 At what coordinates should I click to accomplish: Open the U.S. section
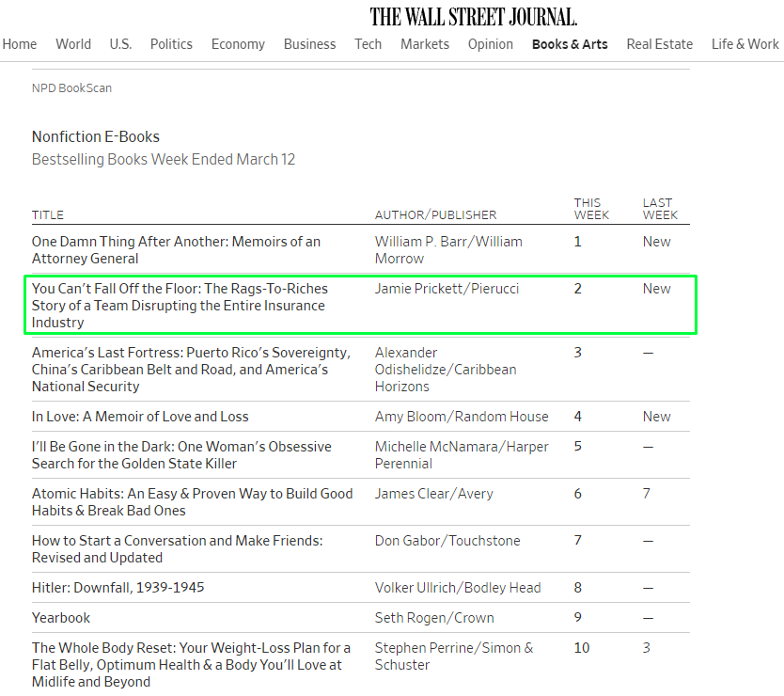pos(120,44)
